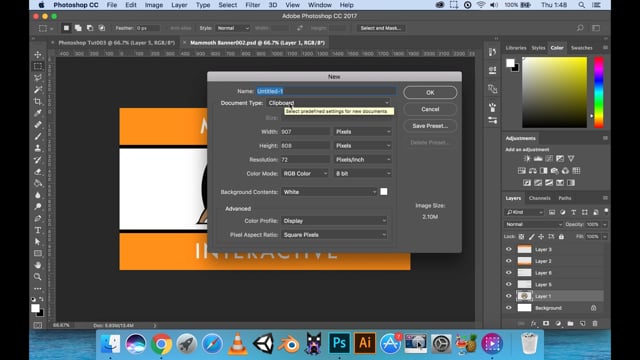Open the Pixel Aspect Ratio dropdown
This screenshot has height=360, width=640.
334,235
